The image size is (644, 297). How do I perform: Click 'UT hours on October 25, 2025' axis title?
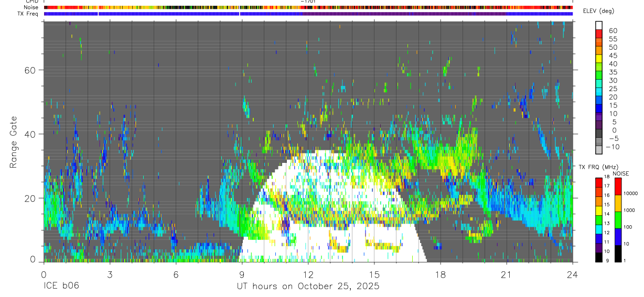308,287
